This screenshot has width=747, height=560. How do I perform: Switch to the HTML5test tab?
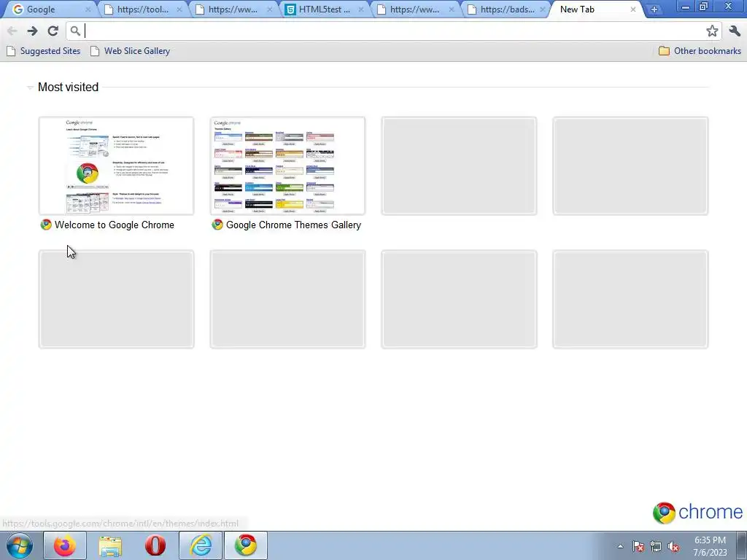click(x=324, y=9)
